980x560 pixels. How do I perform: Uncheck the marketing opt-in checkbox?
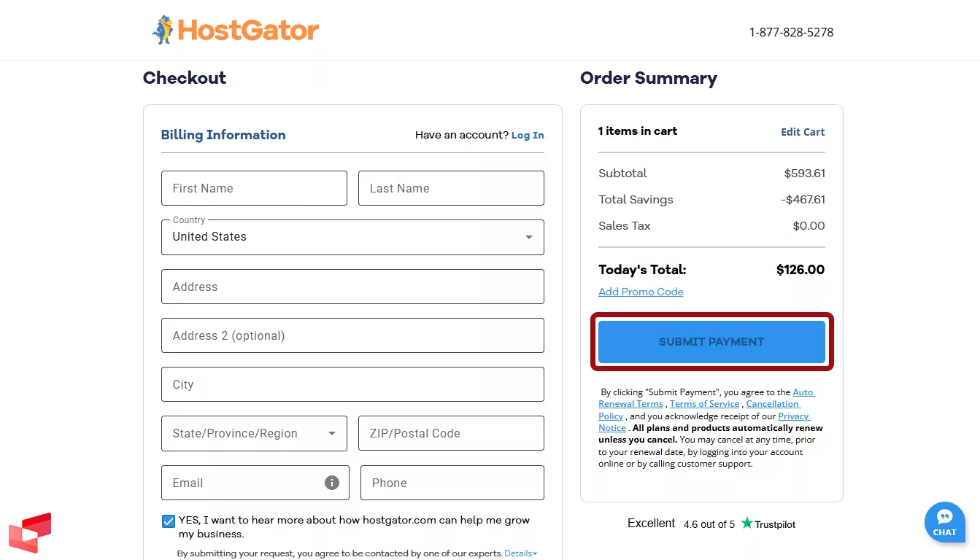tap(169, 521)
